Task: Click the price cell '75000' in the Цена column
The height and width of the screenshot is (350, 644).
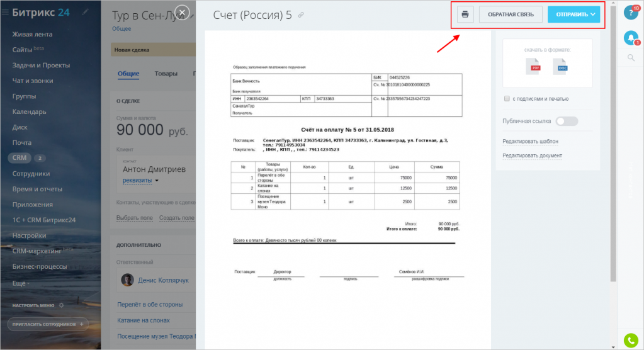Action: pos(405,178)
